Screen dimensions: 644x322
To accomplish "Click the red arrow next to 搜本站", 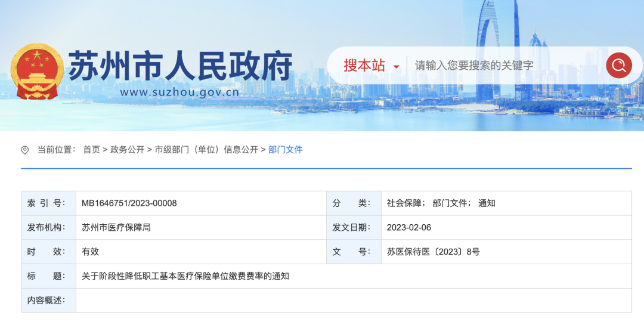I will pos(396,67).
